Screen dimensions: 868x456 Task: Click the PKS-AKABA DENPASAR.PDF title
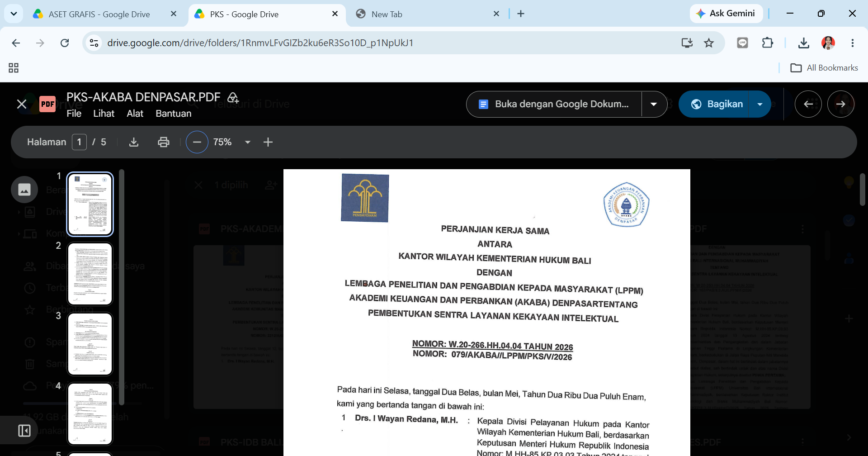143,97
